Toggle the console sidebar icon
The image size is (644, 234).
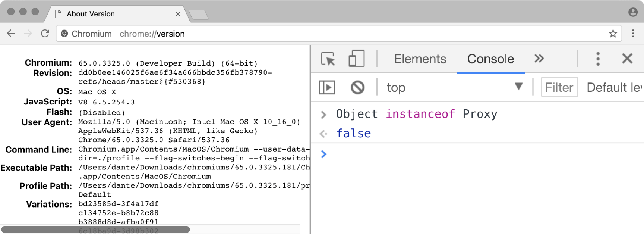[327, 88]
